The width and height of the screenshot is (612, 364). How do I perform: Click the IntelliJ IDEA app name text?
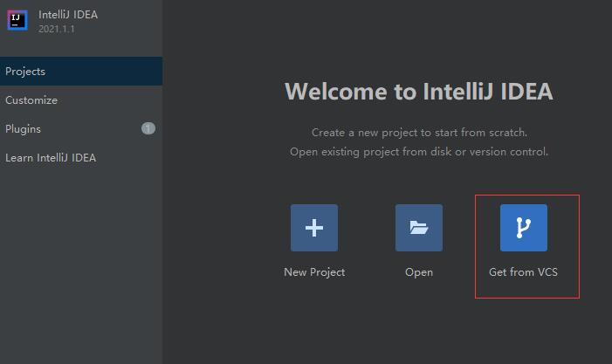click(x=68, y=15)
